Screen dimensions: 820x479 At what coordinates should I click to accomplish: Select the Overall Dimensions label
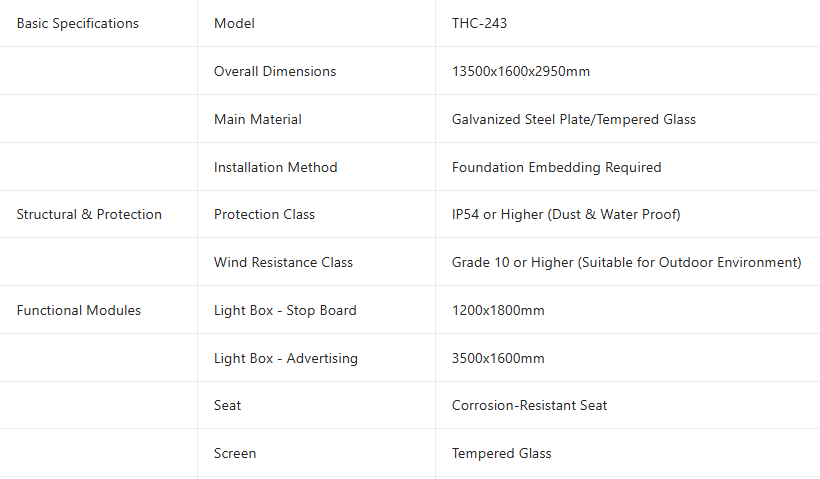click(275, 71)
